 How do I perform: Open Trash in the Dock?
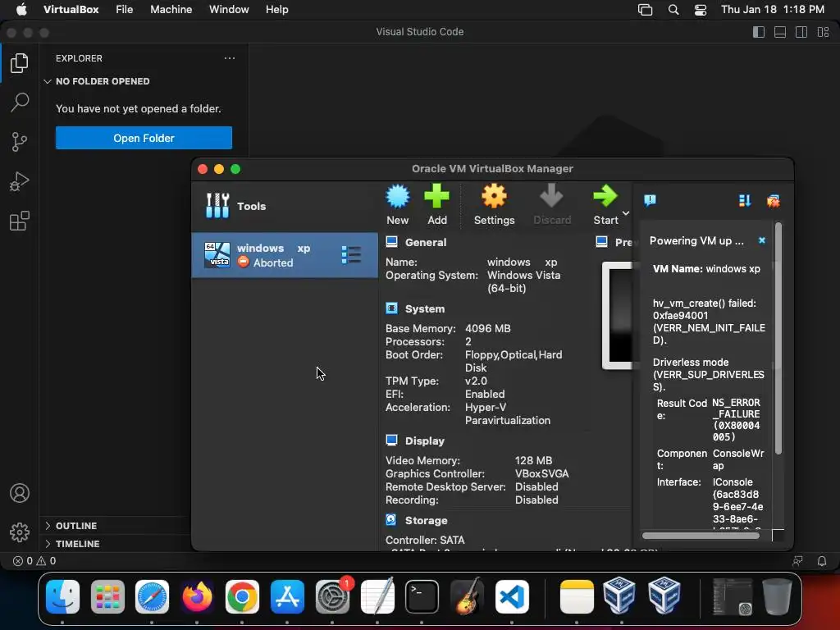point(777,596)
